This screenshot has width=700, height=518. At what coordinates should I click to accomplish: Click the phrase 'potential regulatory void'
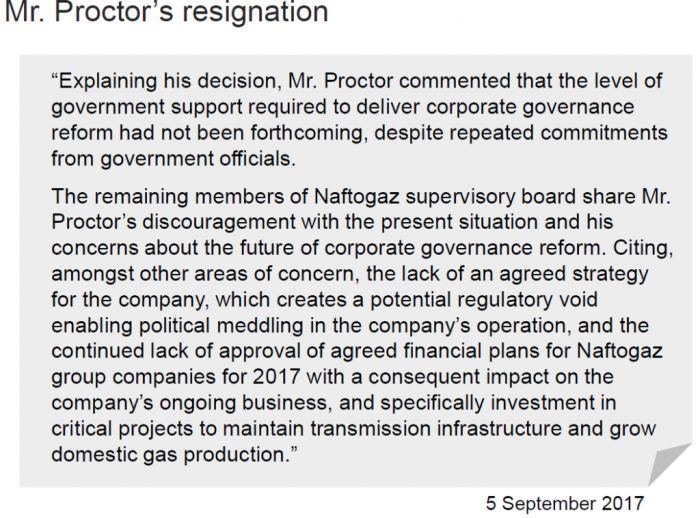click(x=483, y=300)
